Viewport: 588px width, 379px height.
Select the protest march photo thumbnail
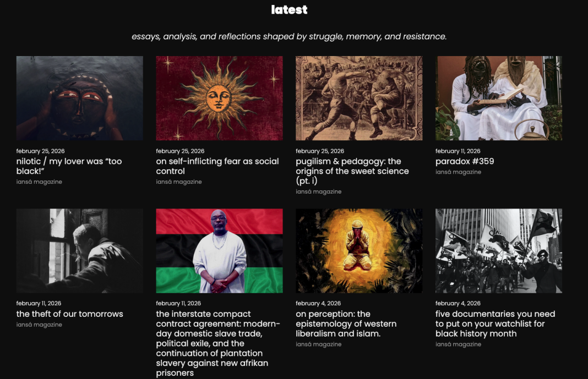499,250
